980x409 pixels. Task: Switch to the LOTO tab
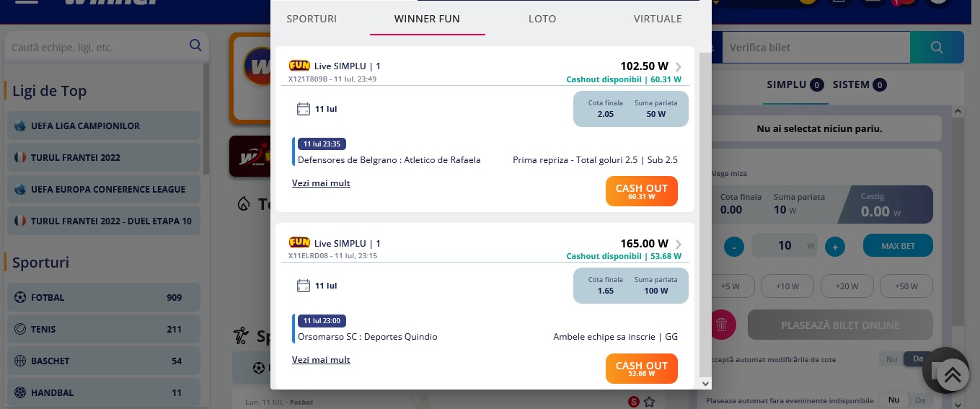(542, 19)
